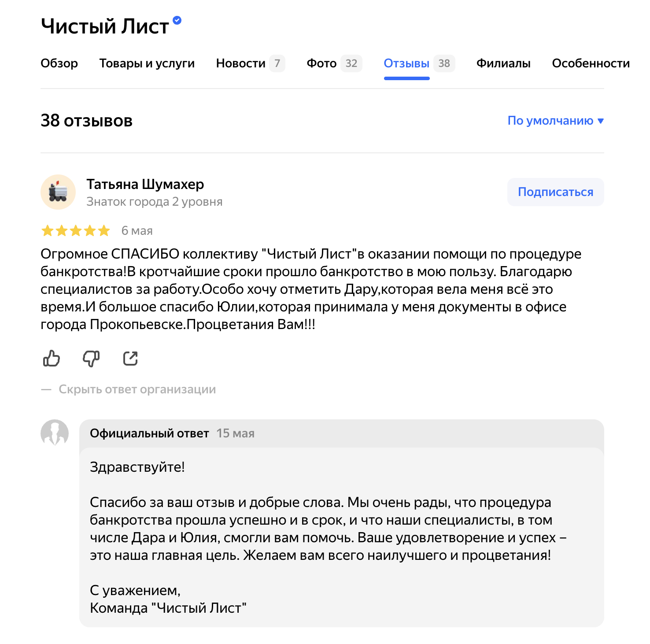
Task: Click the thumbs-down dislike icon
Action: pos(91,359)
